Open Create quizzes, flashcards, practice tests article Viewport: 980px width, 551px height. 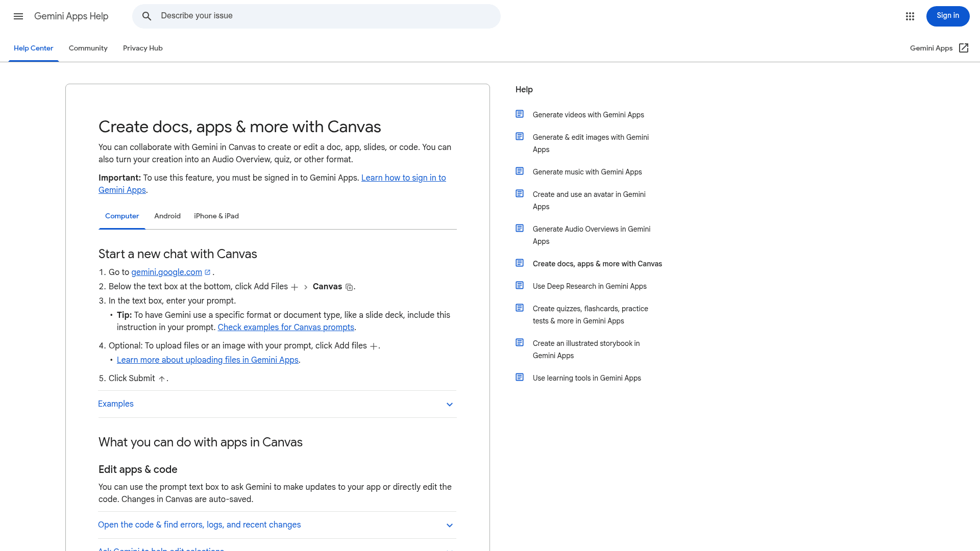(x=591, y=315)
